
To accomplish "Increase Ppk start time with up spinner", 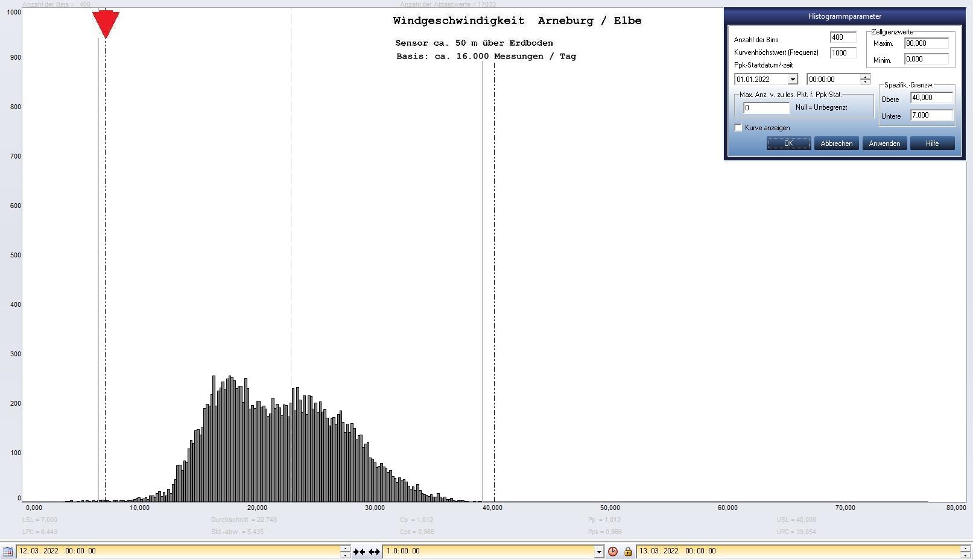I will 865,77.
